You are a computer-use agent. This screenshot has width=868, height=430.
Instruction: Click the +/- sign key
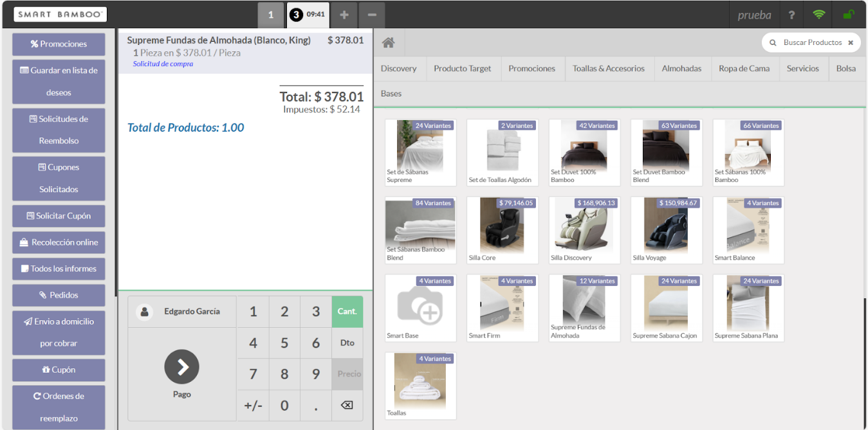click(x=253, y=406)
